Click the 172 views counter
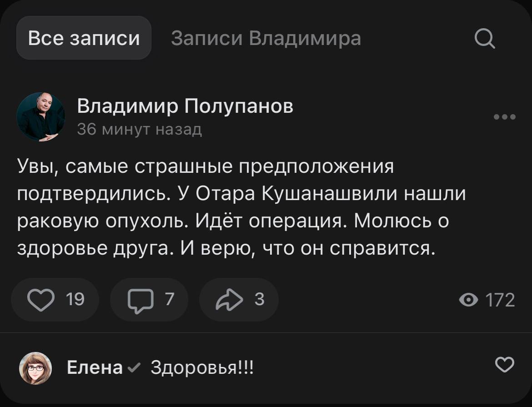 pyautogui.click(x=500, y=300)
